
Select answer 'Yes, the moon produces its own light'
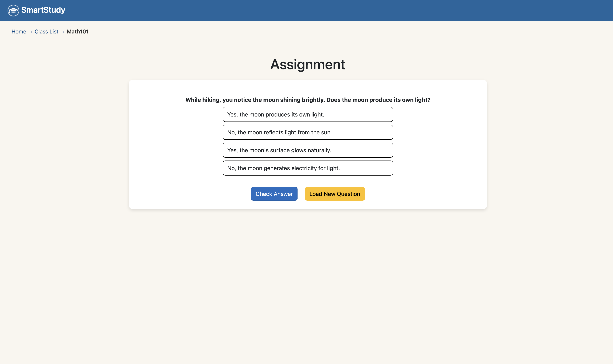308,114
